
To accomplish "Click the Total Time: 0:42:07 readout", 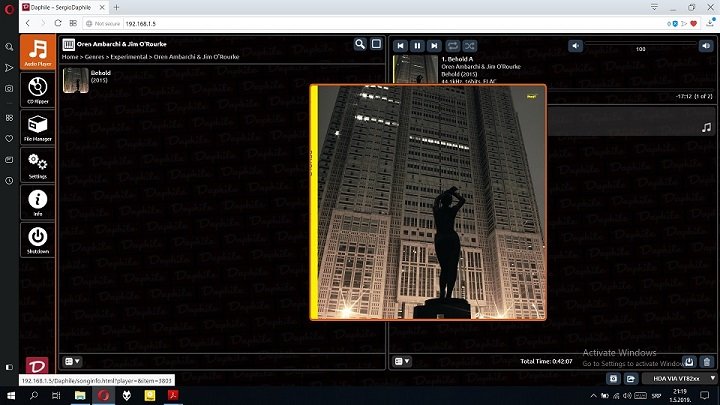I will [546, 361].
